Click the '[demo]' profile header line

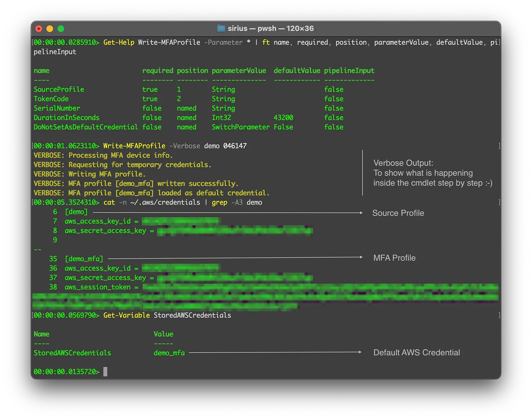click(x=76, y=212)
